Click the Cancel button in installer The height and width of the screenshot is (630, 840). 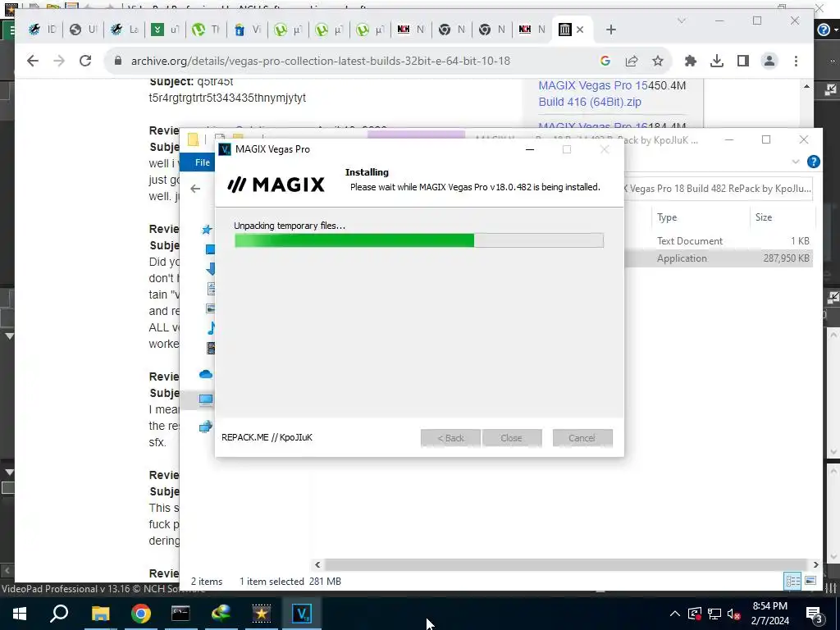pyautogui.click(x=582, y=438)
